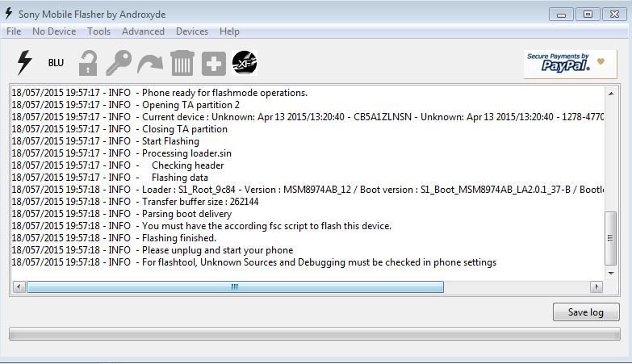632x364 pixels.
Task: Click the 'according fsc script' log line
Action: 202,226
